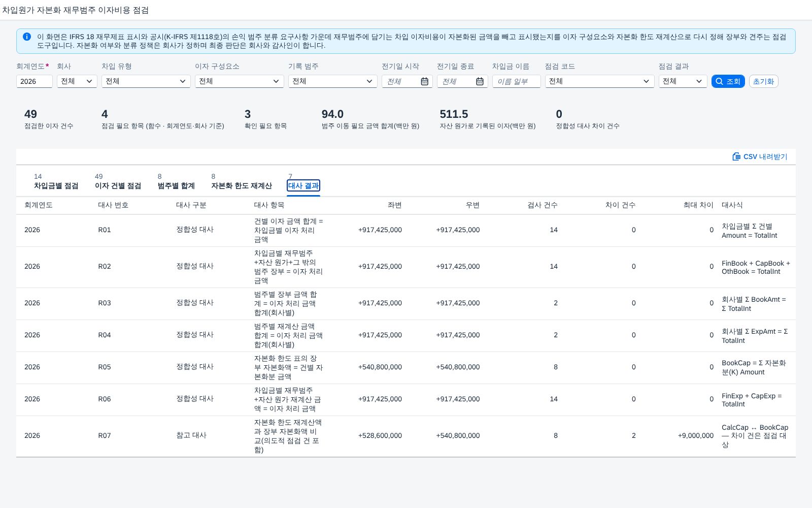This screenshot has width=812, height=508.
Task: Expand the 회사 dropdown
Action: tap(77, 81)
